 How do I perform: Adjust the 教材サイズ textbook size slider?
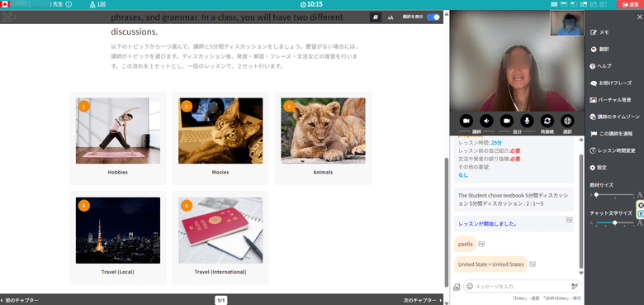coord(614,194)
